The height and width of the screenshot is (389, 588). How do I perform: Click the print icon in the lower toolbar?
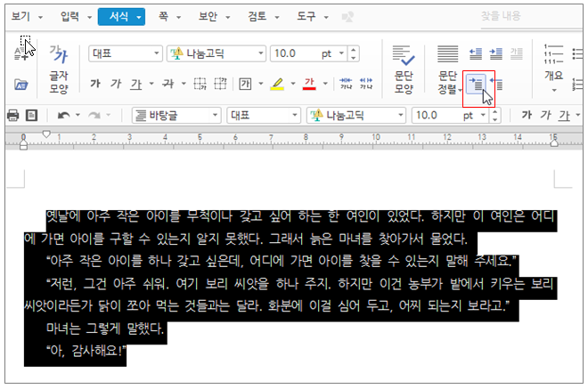point(13,115)
